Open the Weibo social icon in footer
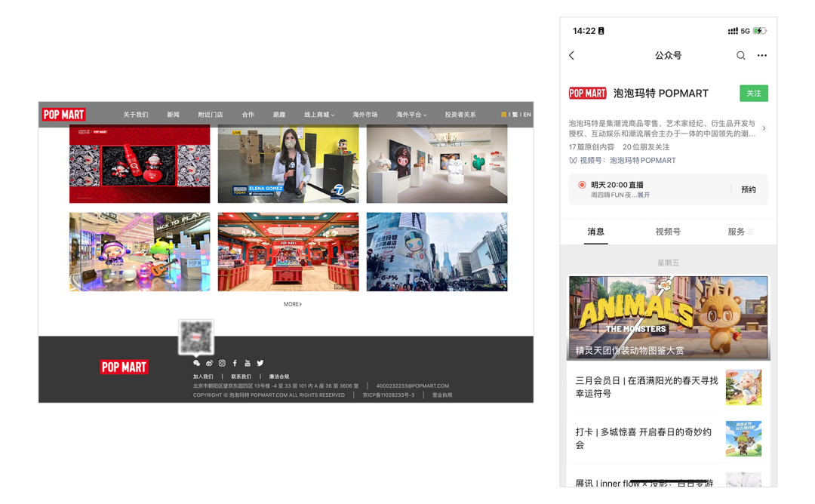The image size is (815, 504). 209,363
